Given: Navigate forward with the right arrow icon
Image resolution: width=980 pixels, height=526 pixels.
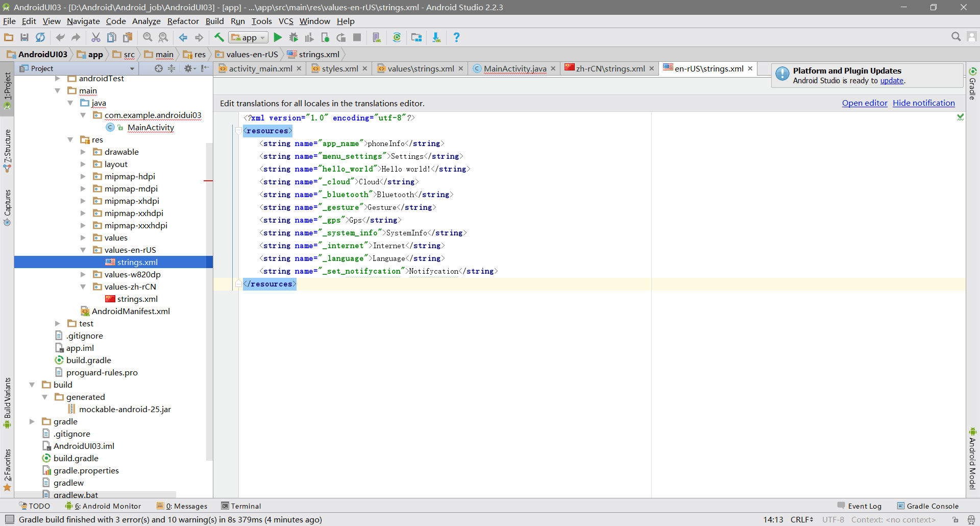Looking at the screenshot, I should pos(199,37).
